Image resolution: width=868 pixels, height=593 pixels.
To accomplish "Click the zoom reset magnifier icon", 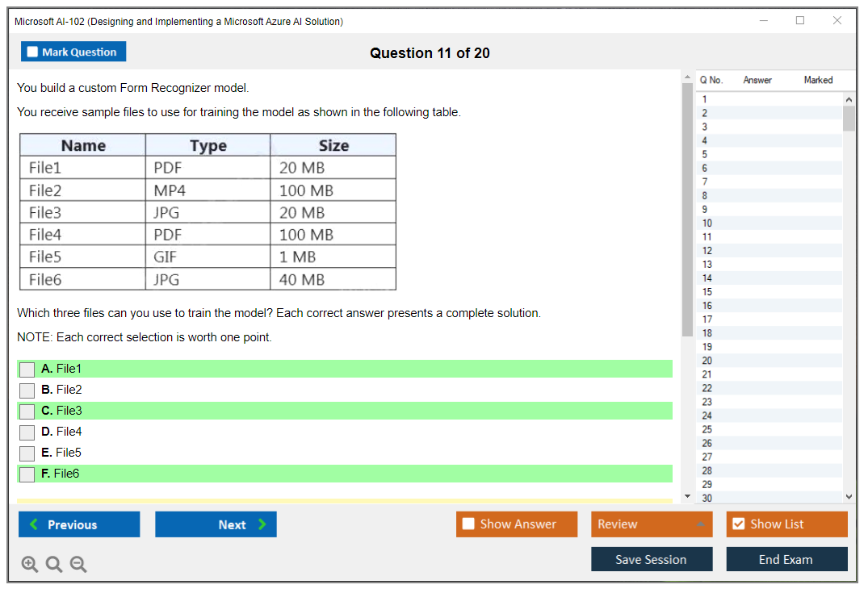I will click(x=54, y=565).
